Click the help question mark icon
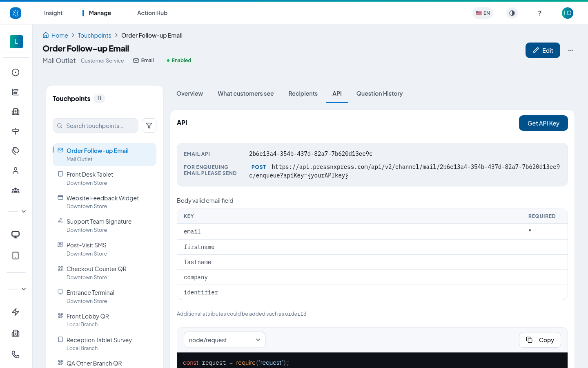This screenshot has height=368, width=588. tap(540, 13)
